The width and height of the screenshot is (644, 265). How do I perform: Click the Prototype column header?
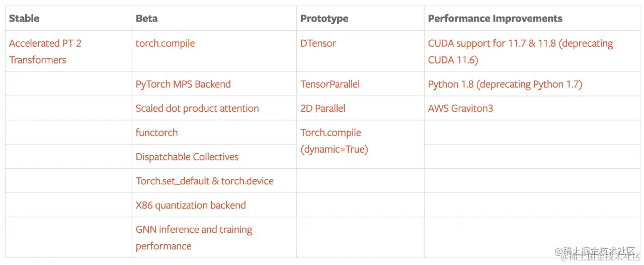[x=324, y=18]
